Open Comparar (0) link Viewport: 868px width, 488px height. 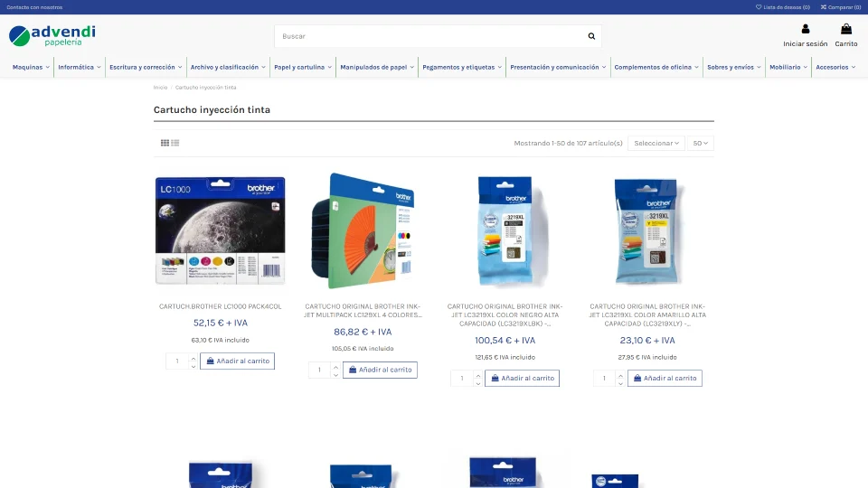click(x=840, y=7)
